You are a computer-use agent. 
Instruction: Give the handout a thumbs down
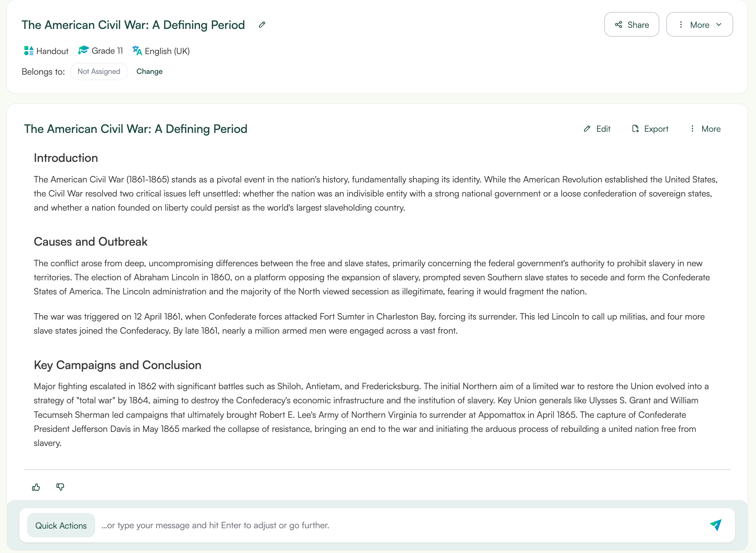[x=60, y=487]
